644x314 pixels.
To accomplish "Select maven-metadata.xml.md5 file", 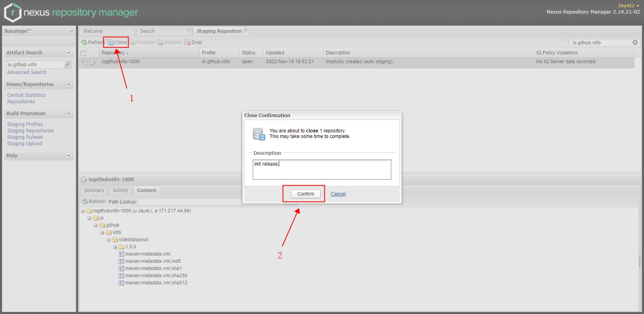I will coord(153,261).
